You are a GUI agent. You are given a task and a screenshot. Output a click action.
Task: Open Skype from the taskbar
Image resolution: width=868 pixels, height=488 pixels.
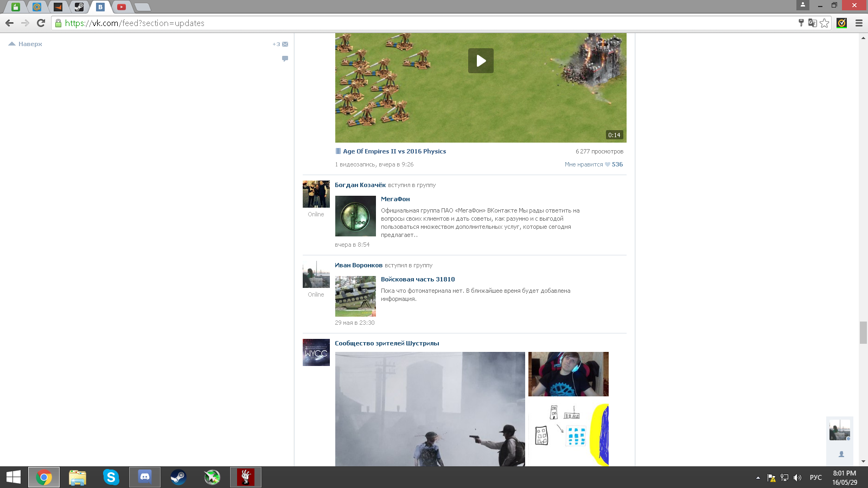click(111, 477)
